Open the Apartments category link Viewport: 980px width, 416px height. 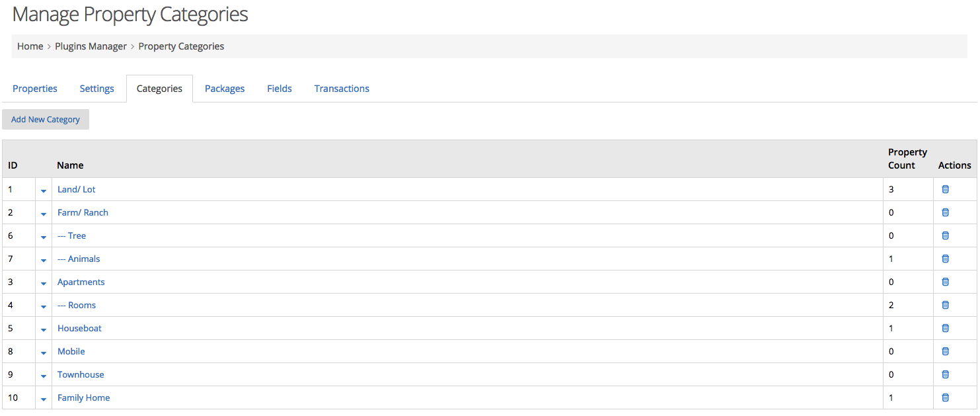pos(81,282)
